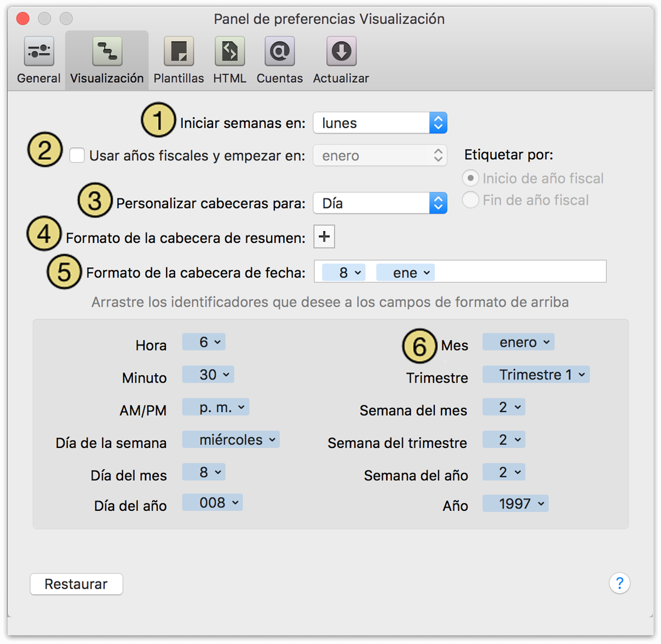The width and height of the screenshot is (661, 644).
Task: Open the Semana del año 2 token
Action: pos(504,472)
